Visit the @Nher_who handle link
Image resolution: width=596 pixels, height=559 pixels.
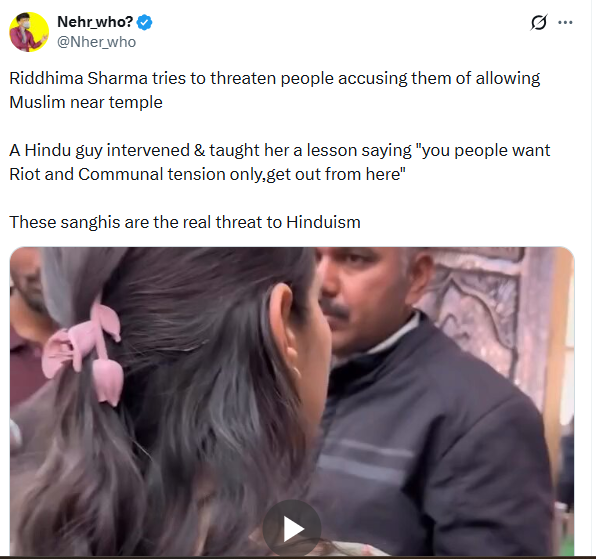click(96, 42)
